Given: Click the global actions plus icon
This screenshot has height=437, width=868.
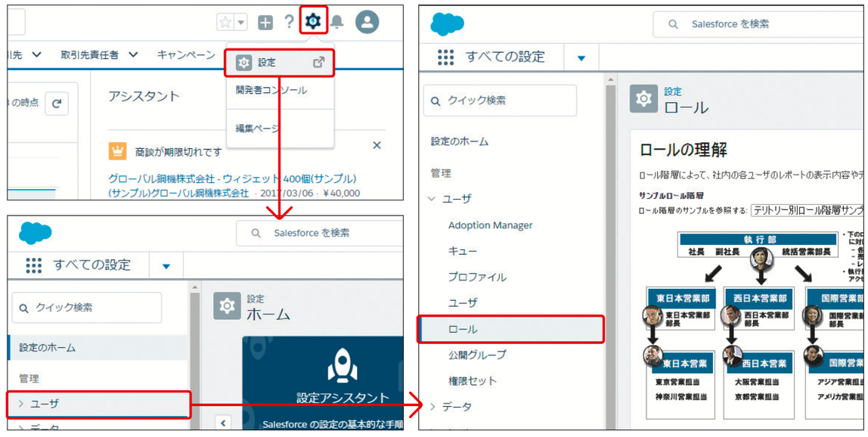Looking at the screenshot, I should (x=265, y=23).
